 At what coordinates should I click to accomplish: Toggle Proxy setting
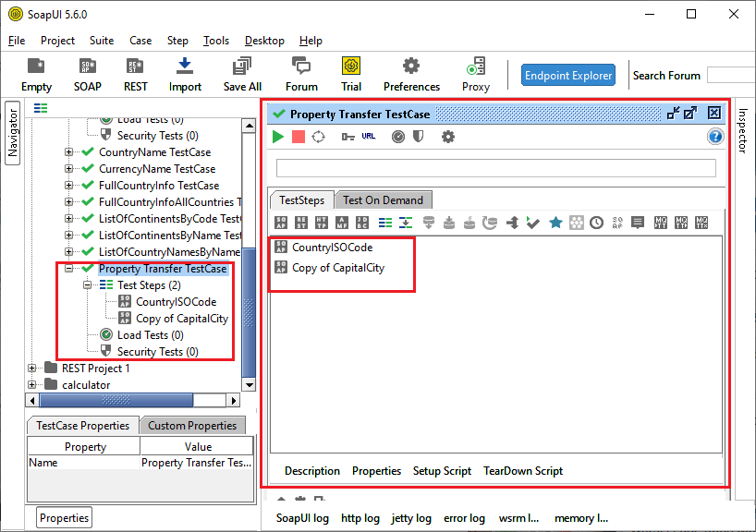[x=476, y=75]
